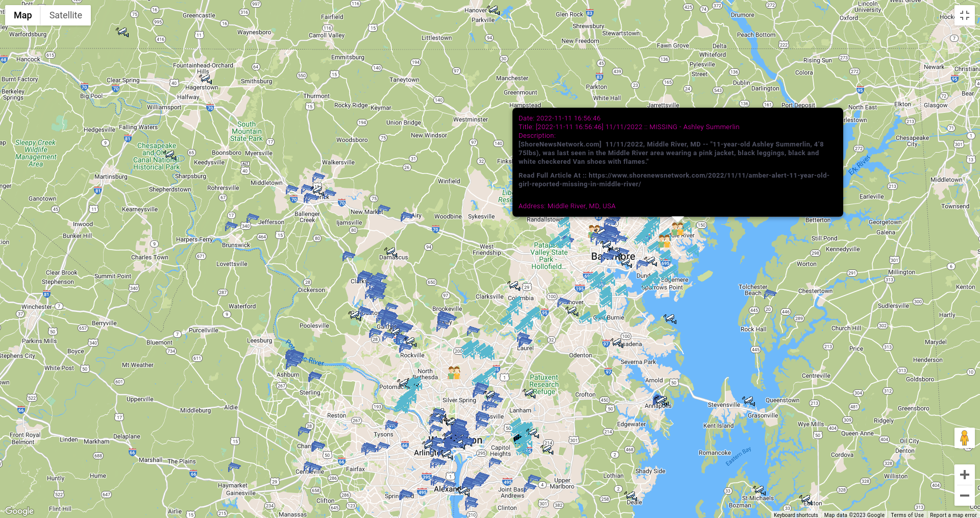Click blue camera marker above Tysons

coord(391,425)
